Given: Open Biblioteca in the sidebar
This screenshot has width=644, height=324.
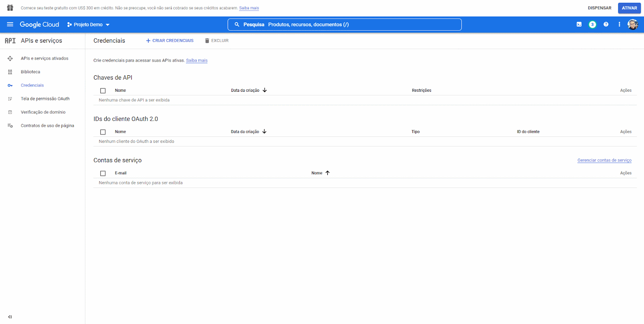Looking at the screenshot, I should [31, 72].
